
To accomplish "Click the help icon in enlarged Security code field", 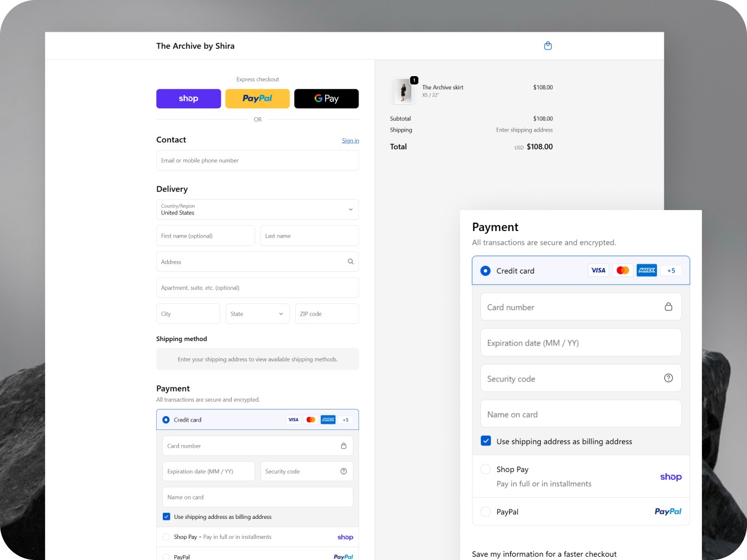I will [x=669, y=378].
